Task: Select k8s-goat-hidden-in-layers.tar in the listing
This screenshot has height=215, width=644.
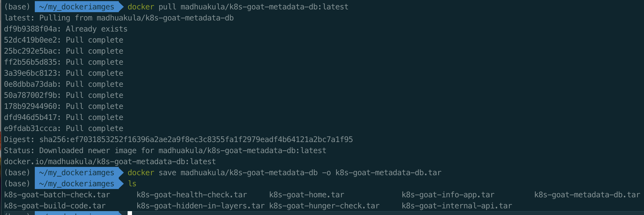Action: [x=200, y=206]
